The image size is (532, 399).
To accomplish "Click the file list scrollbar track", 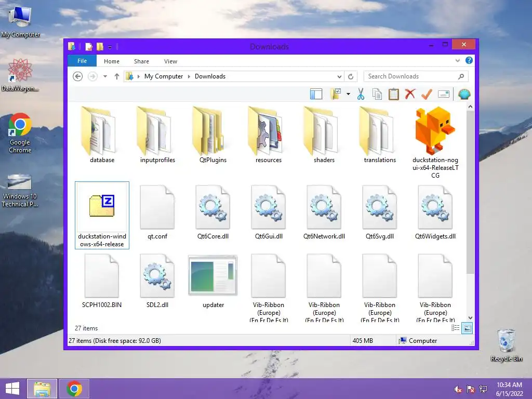I will 470,294.
